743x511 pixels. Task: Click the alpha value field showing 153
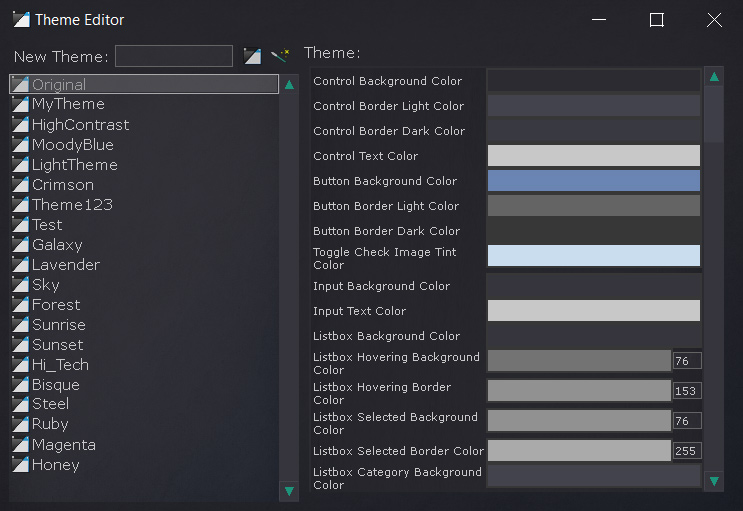click(687, 391)
